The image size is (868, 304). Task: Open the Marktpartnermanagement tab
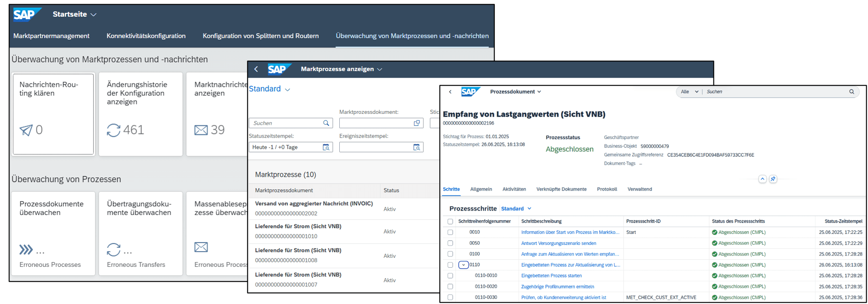pos(51,36)
